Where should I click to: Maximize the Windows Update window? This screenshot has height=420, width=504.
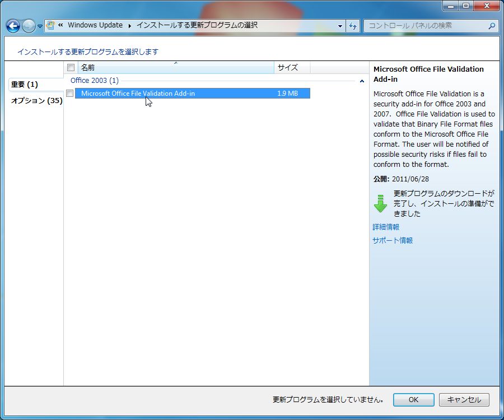(466, 6)
